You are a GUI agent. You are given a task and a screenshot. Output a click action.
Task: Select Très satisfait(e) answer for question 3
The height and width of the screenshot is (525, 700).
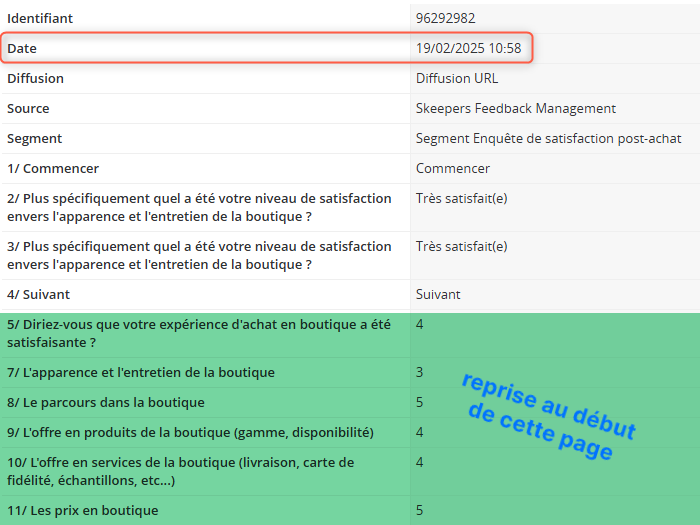[x=462, y=246]
